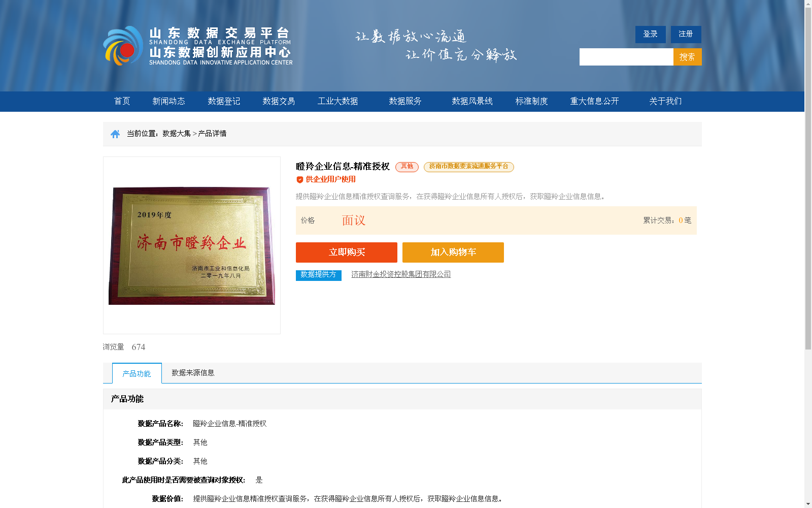812x508 pixels.
Task: Open the 首页 menu item
Action: coord(122,101)
